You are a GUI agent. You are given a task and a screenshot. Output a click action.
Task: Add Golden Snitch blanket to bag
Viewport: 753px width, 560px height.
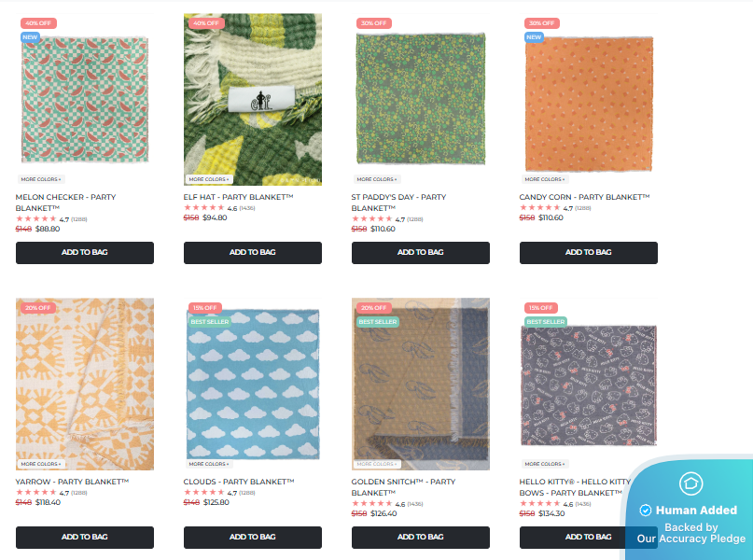[x=421, y=538]
